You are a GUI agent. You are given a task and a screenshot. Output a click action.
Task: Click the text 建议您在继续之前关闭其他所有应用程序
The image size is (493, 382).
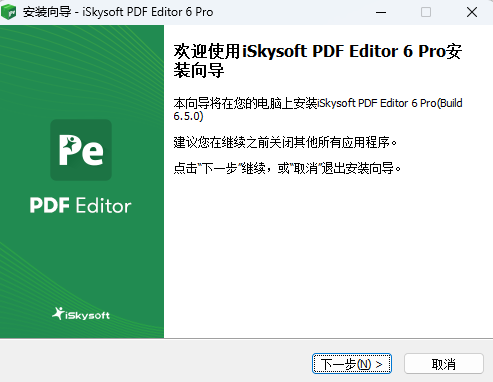pyautogui.click(x=285, y=143)
